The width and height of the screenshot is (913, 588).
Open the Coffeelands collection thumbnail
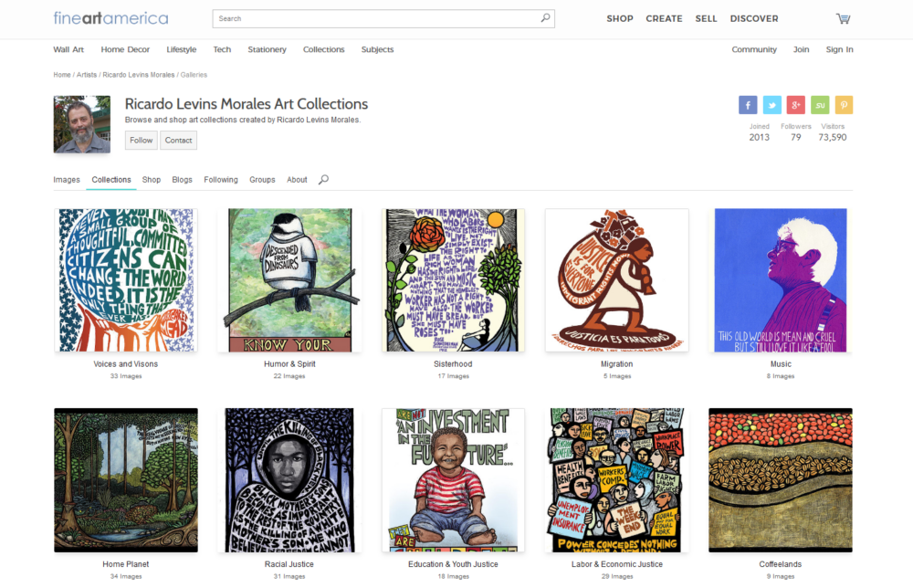[x=781, y=480]
